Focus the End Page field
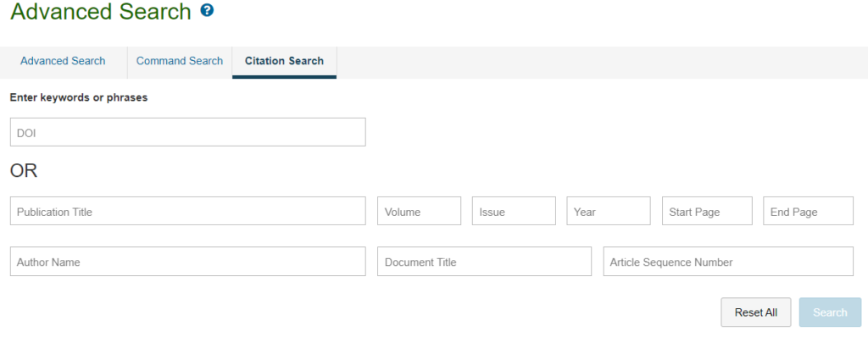Image resolution: width=868 pixels, height=337 pixels. pos(808,211)
